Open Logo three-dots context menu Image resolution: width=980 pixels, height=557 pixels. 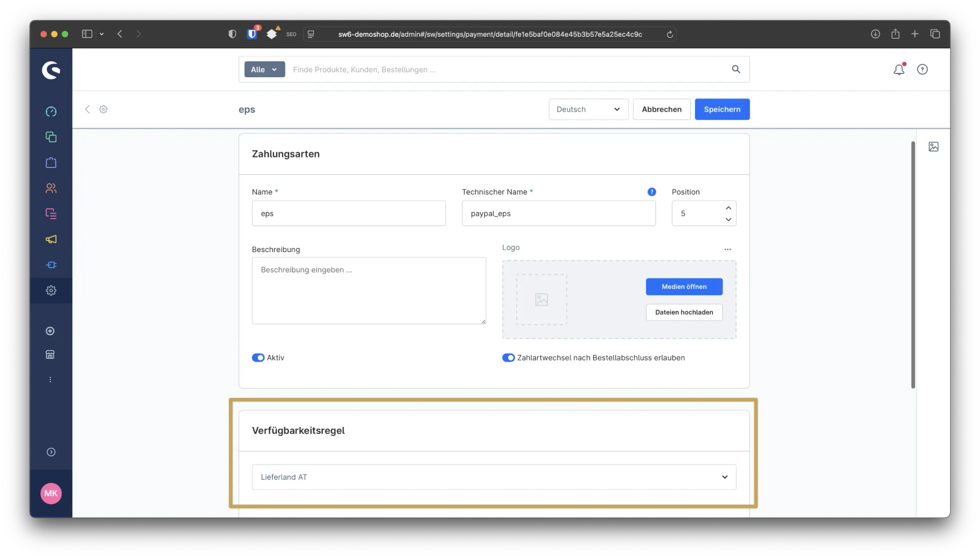pos(728,249)
